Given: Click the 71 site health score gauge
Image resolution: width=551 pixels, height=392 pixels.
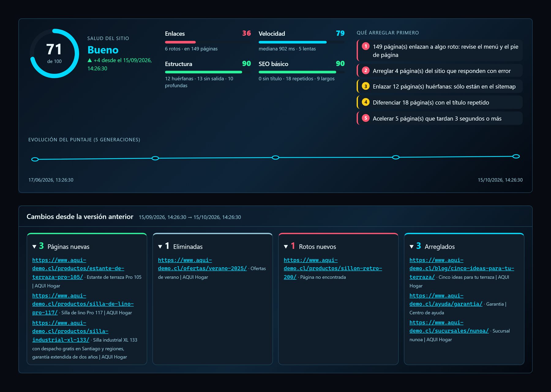Looking at the screenshot, I should [x=54, y=54].
